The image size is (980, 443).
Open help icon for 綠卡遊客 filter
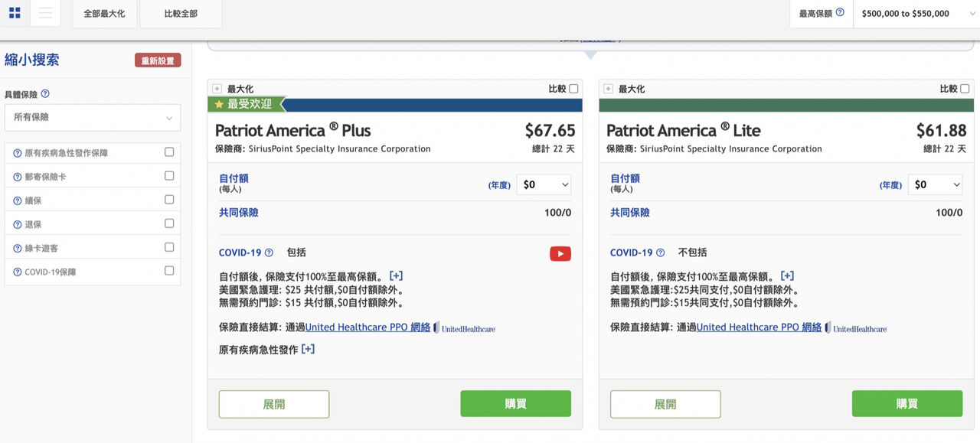tap(18, 249)
